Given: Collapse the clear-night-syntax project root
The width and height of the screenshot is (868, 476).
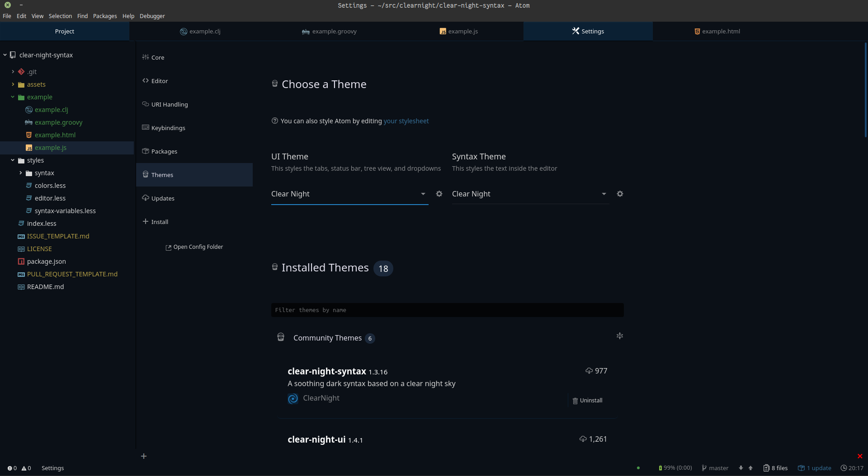Looking at the screenshot, I should 5,55.
